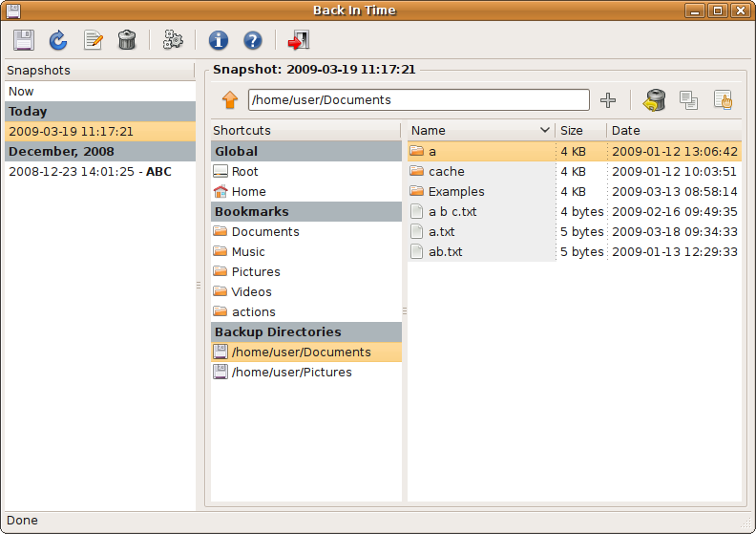Select backup directory /home/user/Documents
756x534 pixels.
tap(306, 352)
